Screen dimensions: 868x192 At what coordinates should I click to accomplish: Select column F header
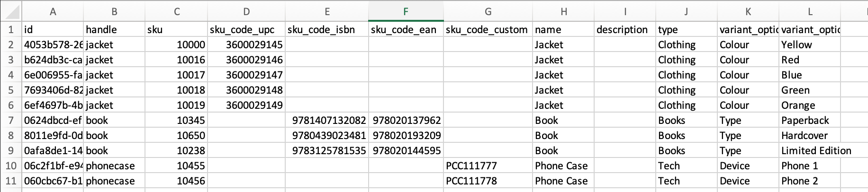pyautogui.click(x=406, y=12)
